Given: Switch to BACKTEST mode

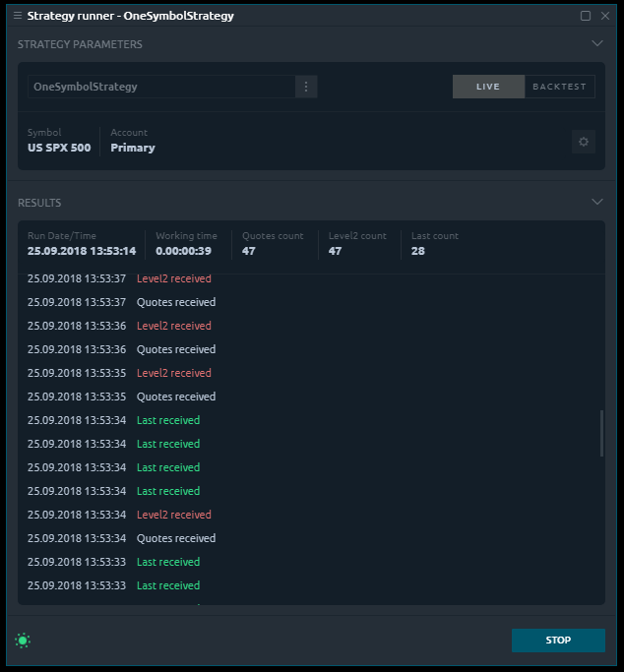Looking at the screenshot, I should (x=559, y=87).
